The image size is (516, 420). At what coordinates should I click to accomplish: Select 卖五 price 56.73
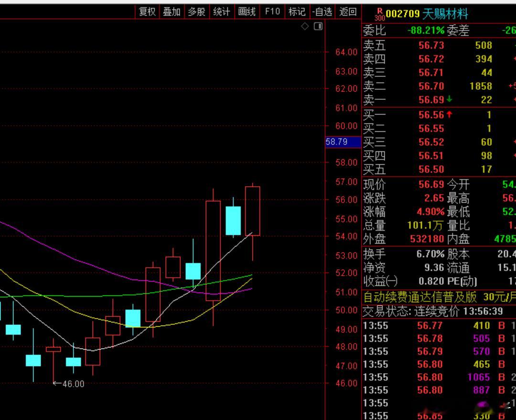tap(431, 45)
